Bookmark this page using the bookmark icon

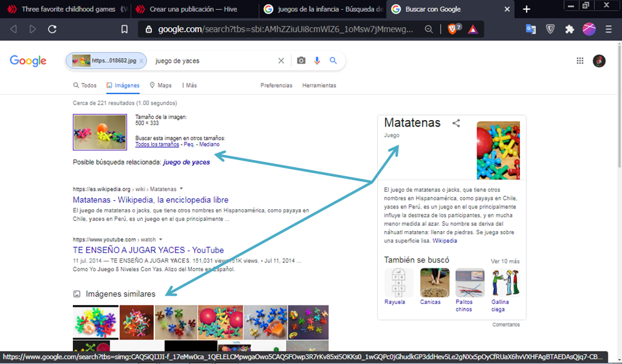[x=124, y=29]
